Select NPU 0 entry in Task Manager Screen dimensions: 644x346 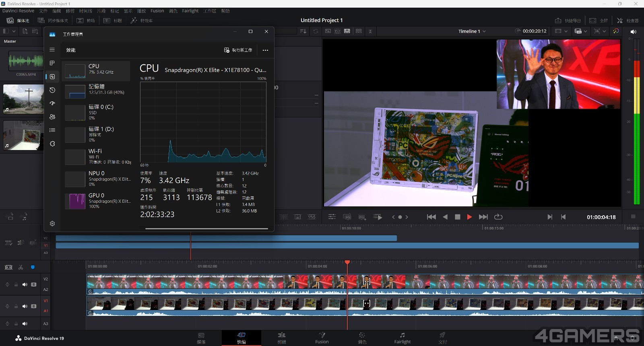96,179
